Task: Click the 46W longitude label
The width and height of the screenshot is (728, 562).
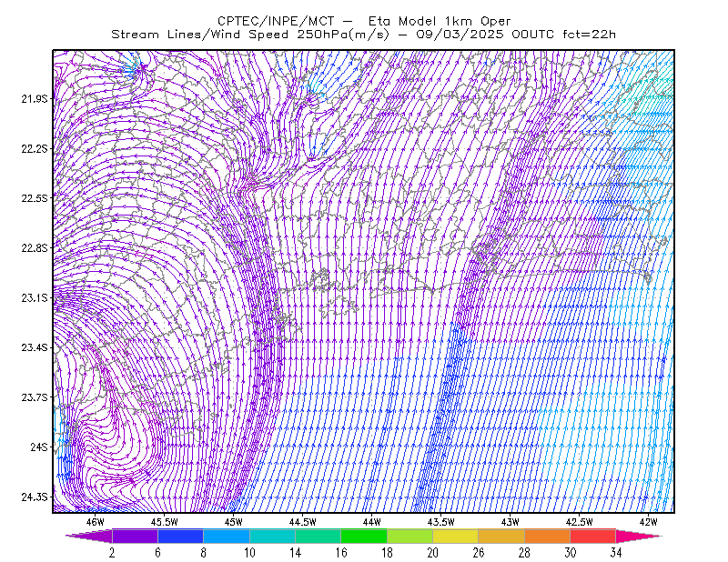Action: [96, 522]
